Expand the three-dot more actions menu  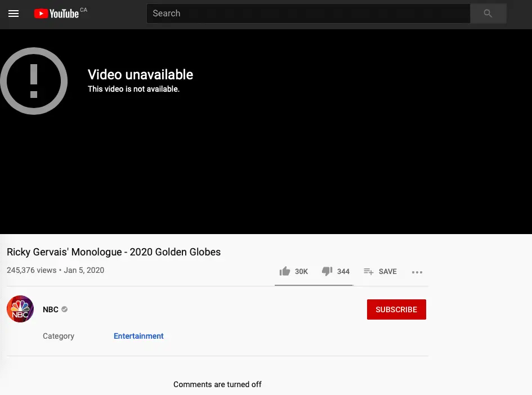pos(417,272)
